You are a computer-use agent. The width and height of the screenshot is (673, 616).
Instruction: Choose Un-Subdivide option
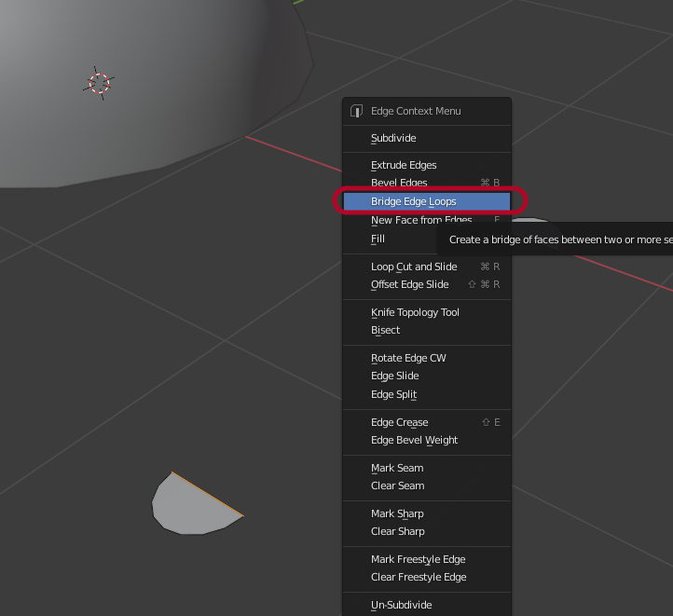pos(427,605)
